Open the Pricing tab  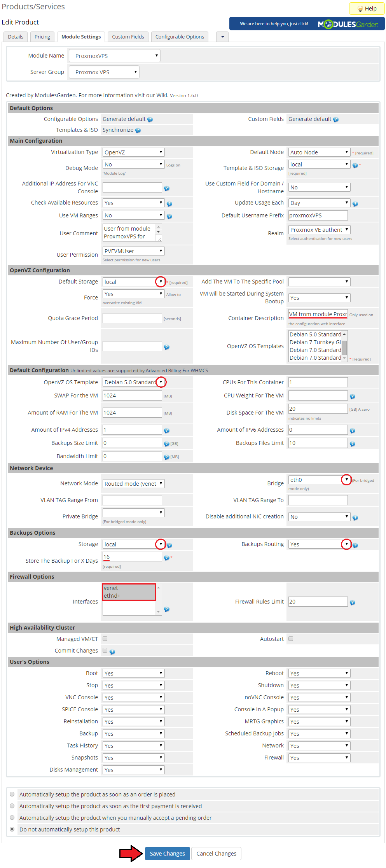click(x=42, y=37)
